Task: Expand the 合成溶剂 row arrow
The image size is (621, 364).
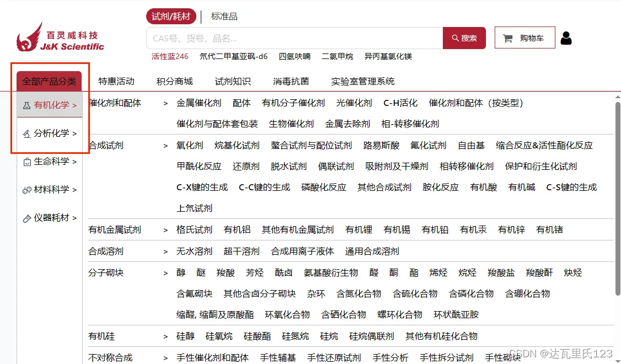Action: (165, 251)
